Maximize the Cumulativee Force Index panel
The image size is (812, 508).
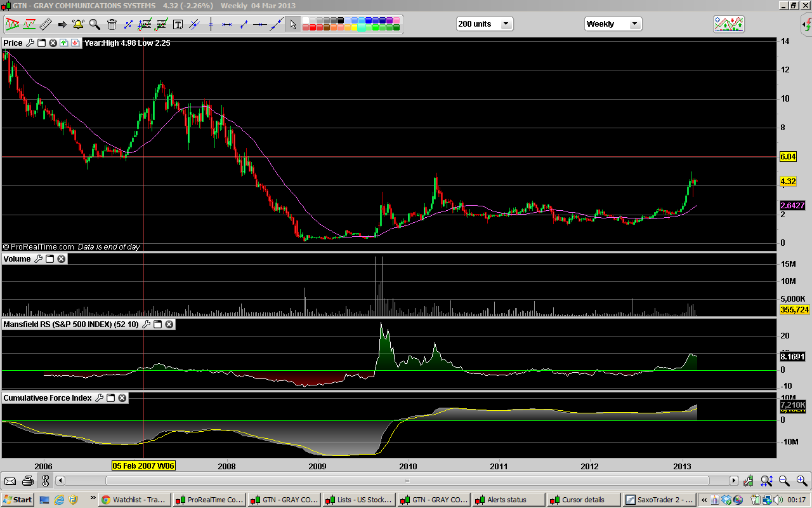pos(110,398)
